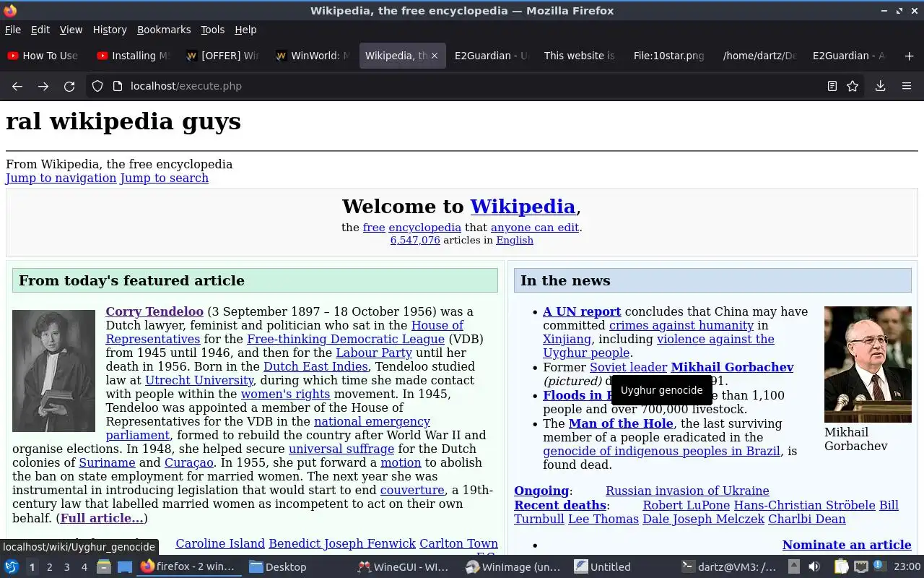Open the Help menu
The width and height of the screenshot is (924, 578).
[x=245, y=30]
